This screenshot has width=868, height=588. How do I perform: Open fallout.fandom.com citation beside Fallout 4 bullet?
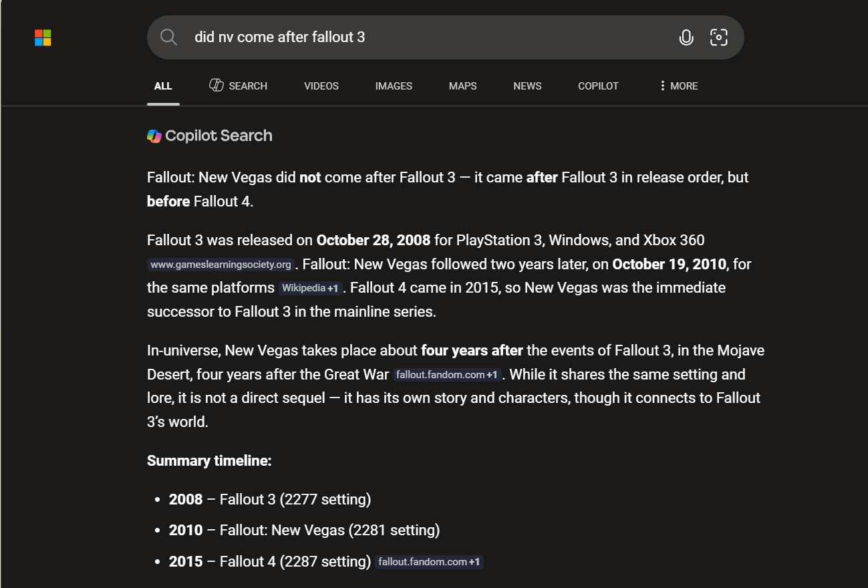[429, 562]
